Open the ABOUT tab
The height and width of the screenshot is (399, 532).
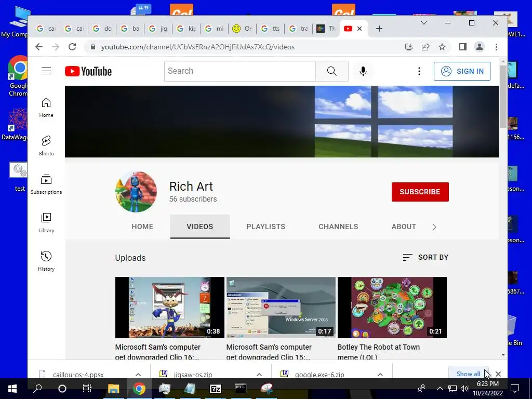pyautogui.click(x=404, y=227)
